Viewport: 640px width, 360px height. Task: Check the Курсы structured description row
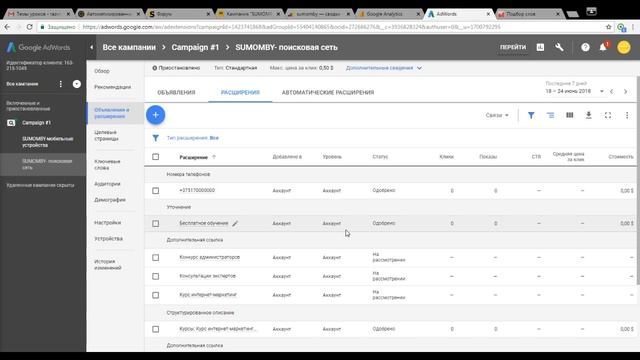[156, 329]
